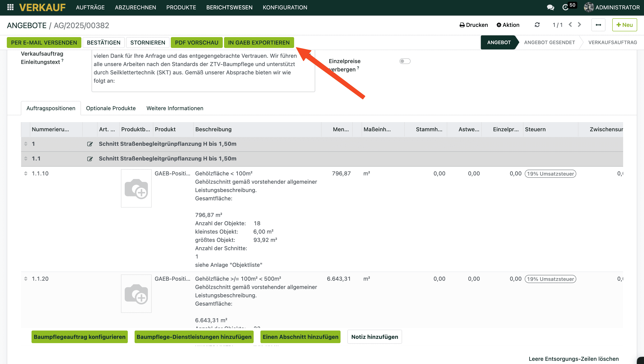Click edit icon on section 1.1

point(90,159)
